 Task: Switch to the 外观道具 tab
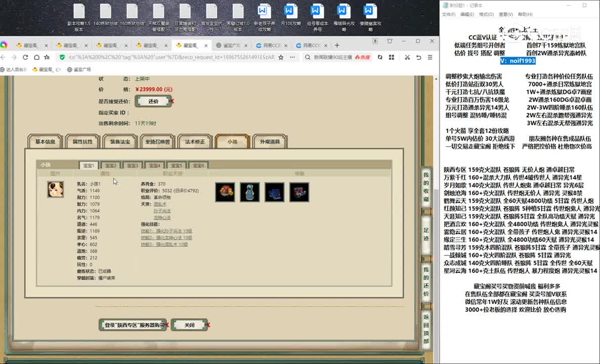pyautogui.click(x=270, y=142)
